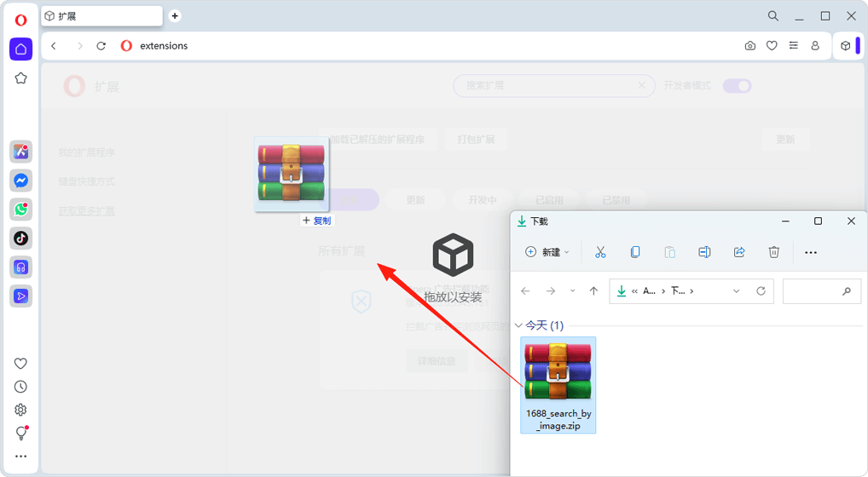Click the Delete trash icon in Explorer
This screenshot has height=477, width=868.
coord(773,252)
